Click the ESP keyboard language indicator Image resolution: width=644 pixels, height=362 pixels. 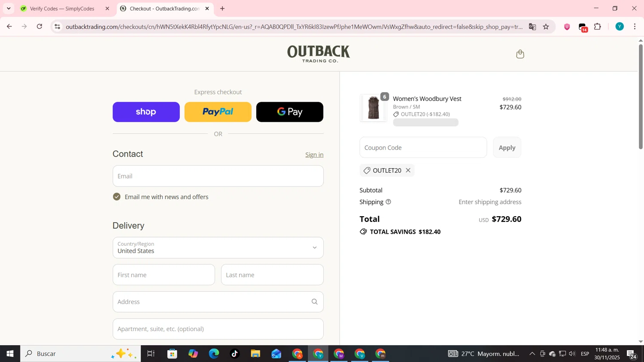click(x=585, y=354)
